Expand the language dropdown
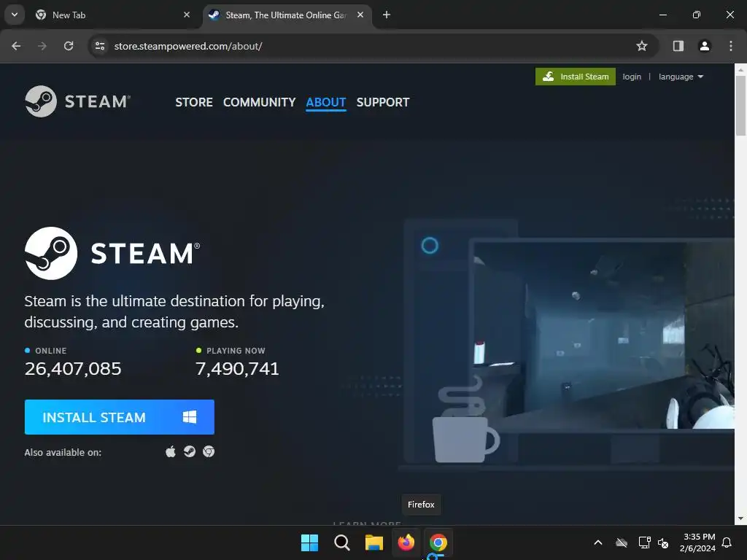This screenshot has width=747, height=560. click(681, 77)
